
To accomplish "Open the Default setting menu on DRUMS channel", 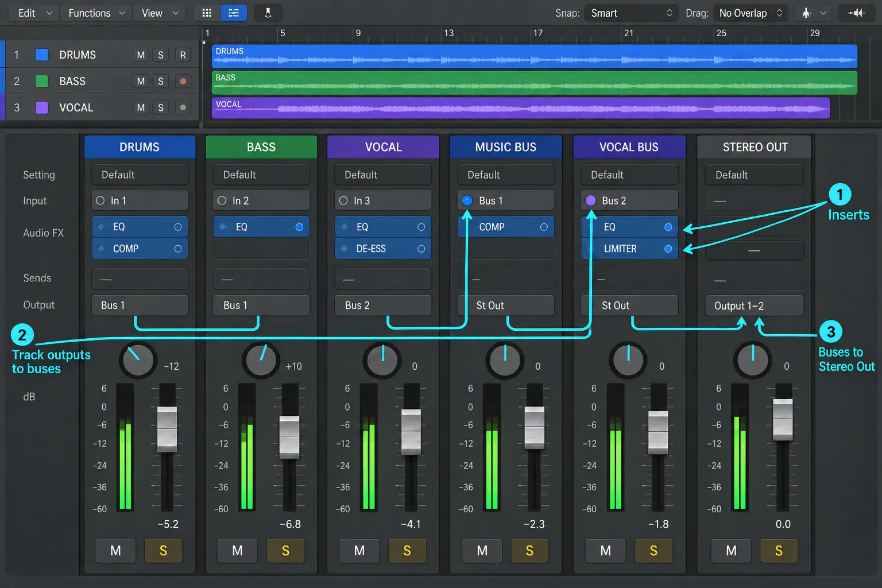I will pyautogui.click(x=140, y=175).
